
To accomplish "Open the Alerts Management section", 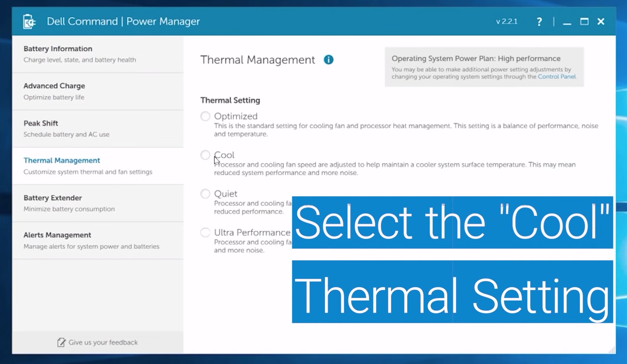I will pos(98,240).
